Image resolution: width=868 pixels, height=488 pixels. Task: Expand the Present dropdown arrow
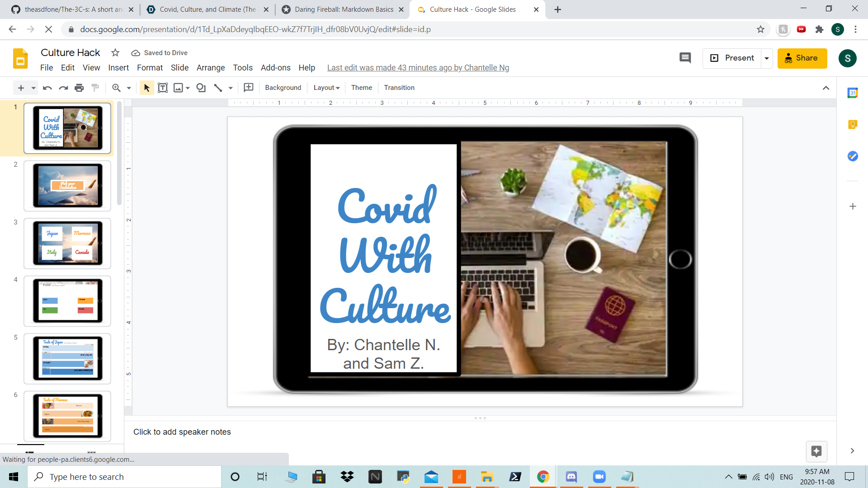point(767,58)
